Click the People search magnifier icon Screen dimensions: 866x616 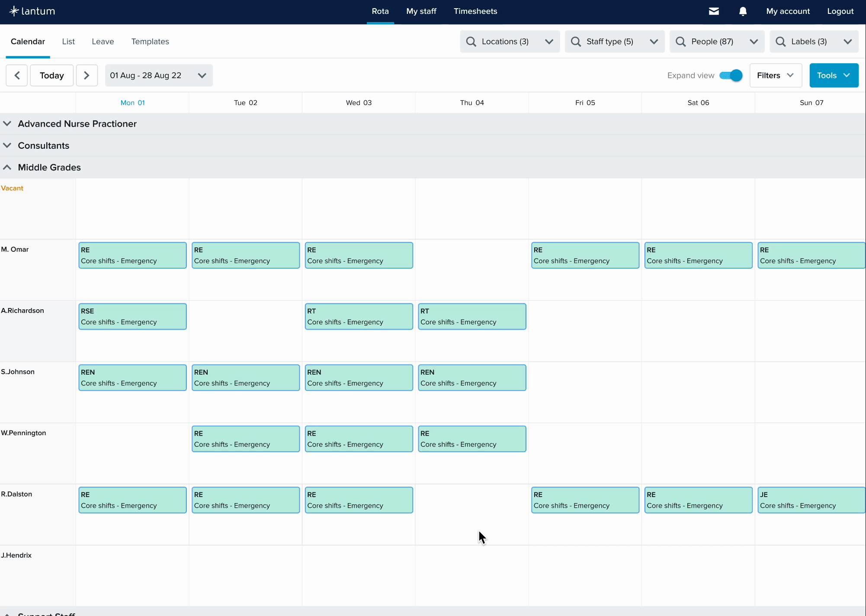click(680, 42)
